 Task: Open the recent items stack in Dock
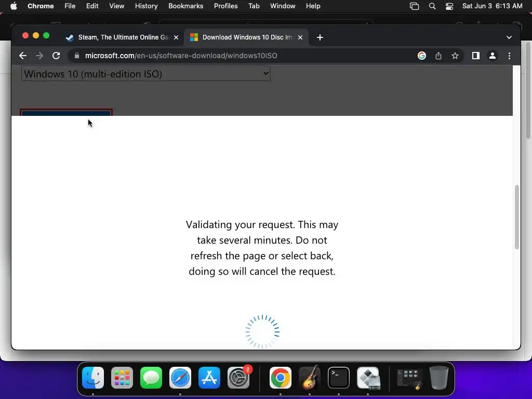coord(410,378)
